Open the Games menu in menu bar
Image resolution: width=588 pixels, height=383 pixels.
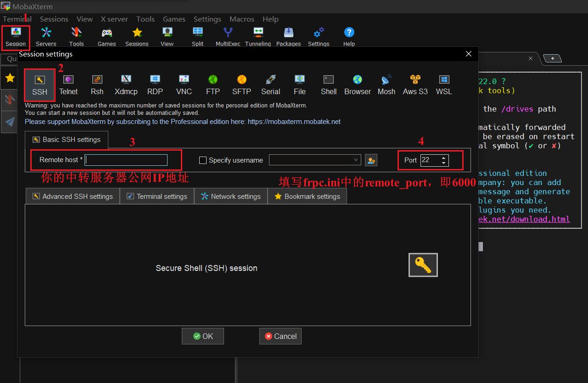pyautogui.click(x=174, y=19)
